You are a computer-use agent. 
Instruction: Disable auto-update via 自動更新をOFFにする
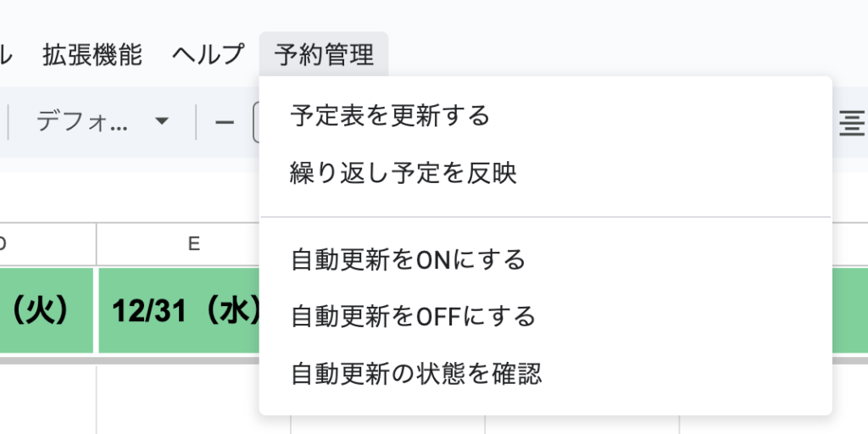click(413, 316)
